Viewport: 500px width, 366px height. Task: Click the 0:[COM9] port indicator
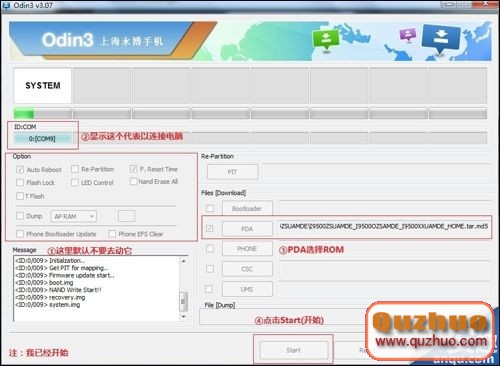42,138
